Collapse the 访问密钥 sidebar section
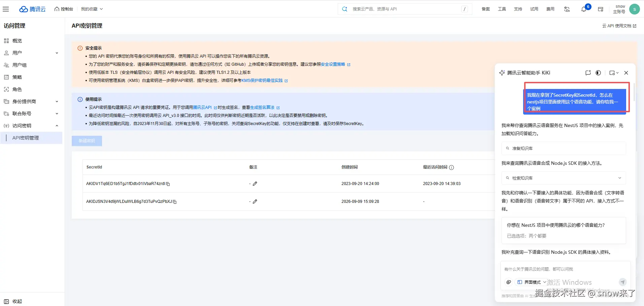The image size is (644, 306). [x=31, y=126]
